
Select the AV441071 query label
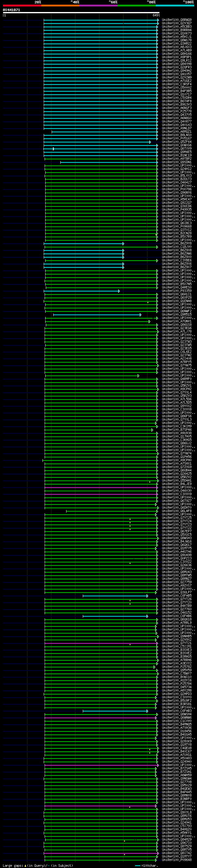11,10
